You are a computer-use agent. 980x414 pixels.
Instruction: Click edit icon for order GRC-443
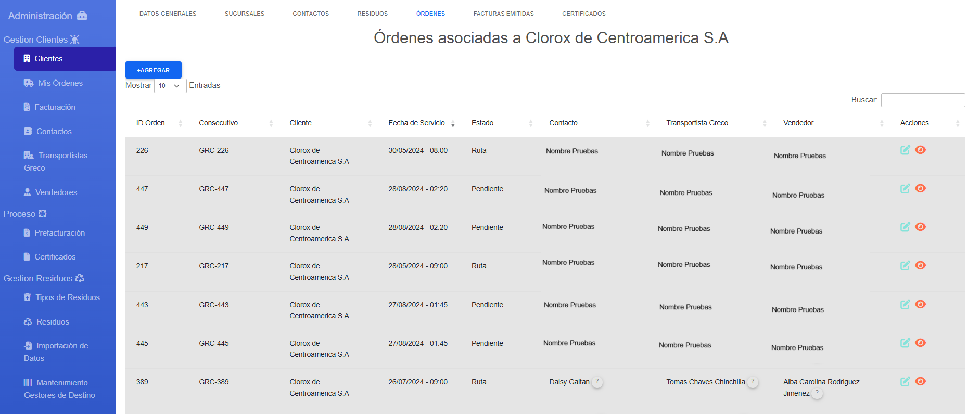(905, 304)
